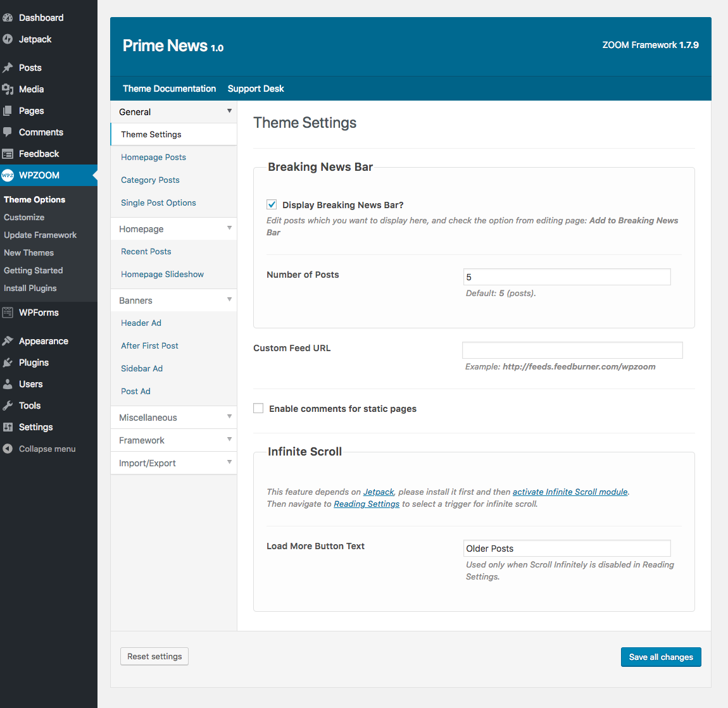728x708 pixels.
Task: Click the Appearance paintbrush icon
Action: [8, 341]
